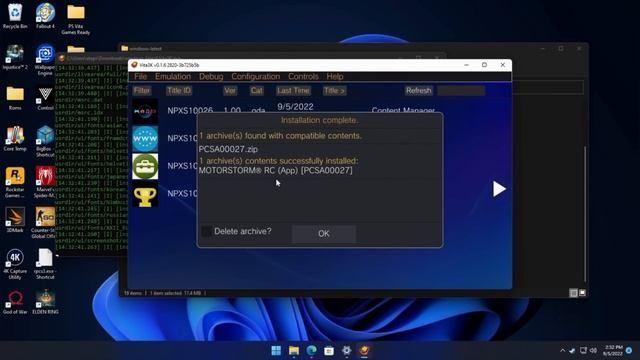The image size is (640, 360).
Task: Select the rpcs3.exe shortcut icon
Action: [x=45, y=264]
